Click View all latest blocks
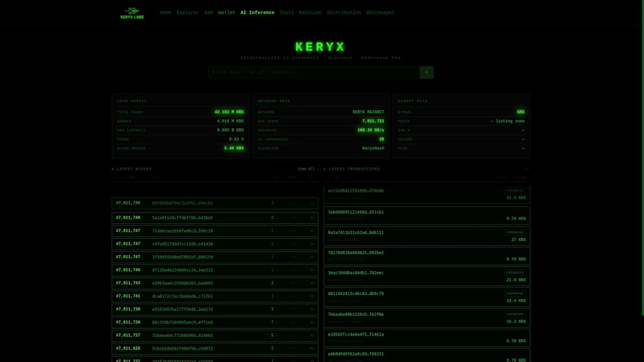This screenshot has width=644, height=362. pyautogui.click(x=308, y=169)
